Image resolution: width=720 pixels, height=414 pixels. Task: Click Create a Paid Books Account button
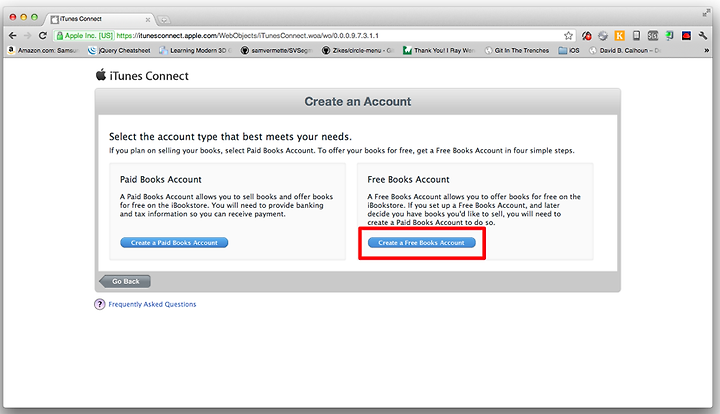coord(174,242)
